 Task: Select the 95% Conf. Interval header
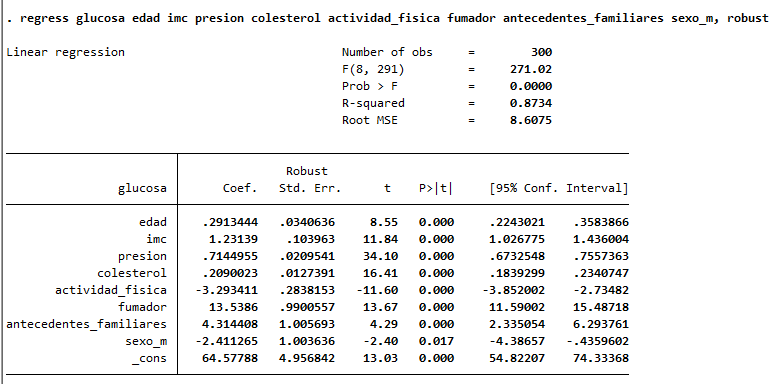559,189
